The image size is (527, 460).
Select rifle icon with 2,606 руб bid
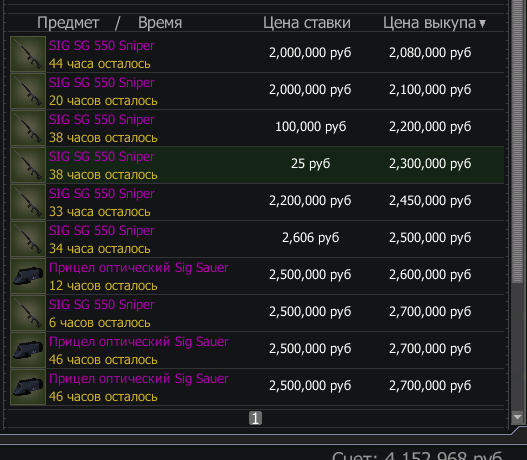tap(28, 239)
